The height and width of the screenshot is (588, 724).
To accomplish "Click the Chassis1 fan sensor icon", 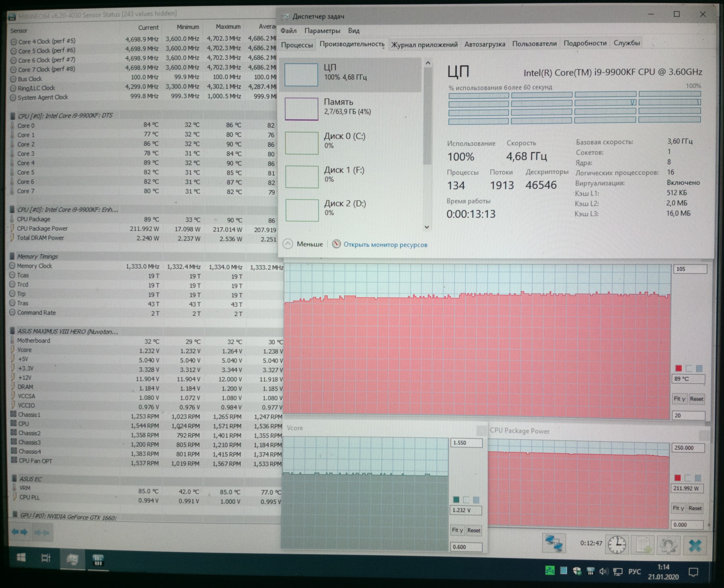I will [x=14, y=414].
